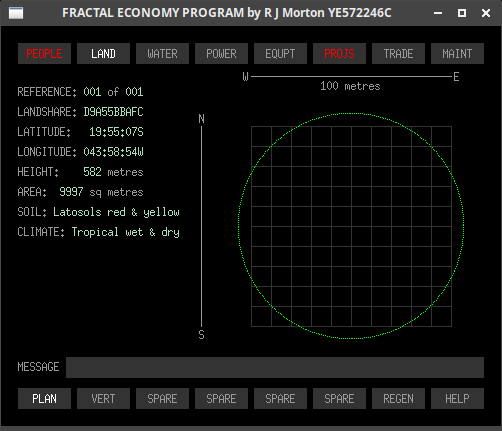Click the second SPARE button from left
This screenshot has height=431, width=502.
coord(221,398)
